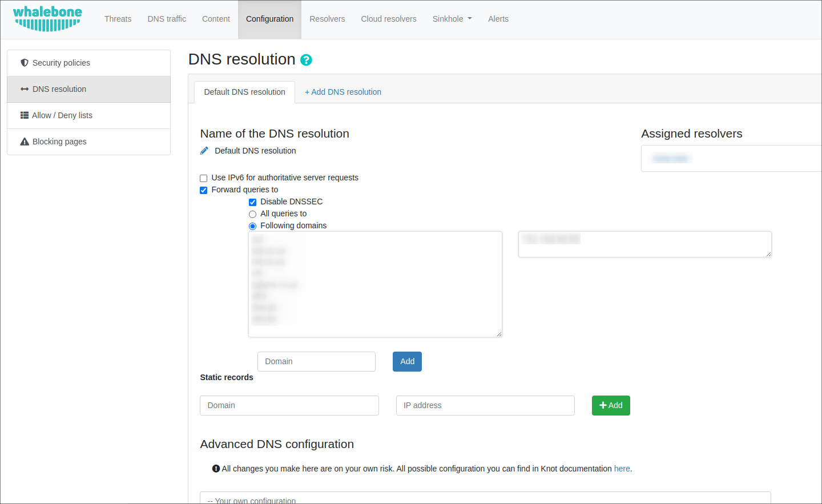Click the pencil icon to rename resolution
822x504 pixels.
(204, 151)
